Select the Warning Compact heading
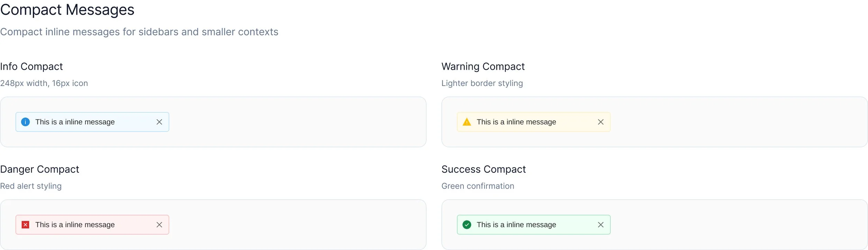Image resolution: width=868 pixels, height=250 pixels. click(x=483, y=67)
